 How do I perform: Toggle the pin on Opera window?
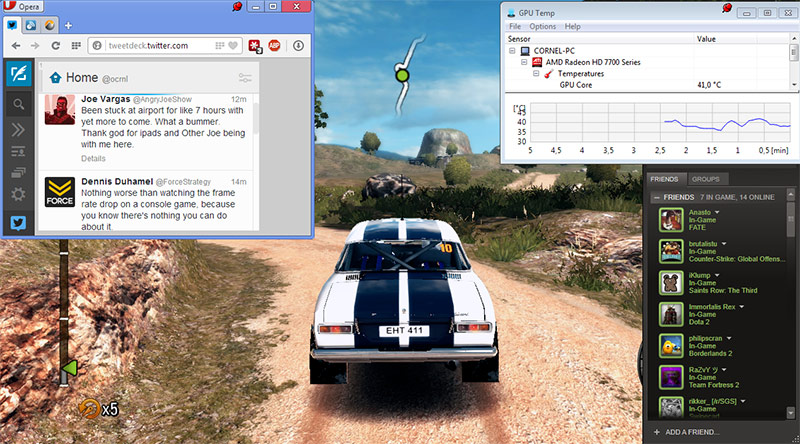[x=237, y=6]
